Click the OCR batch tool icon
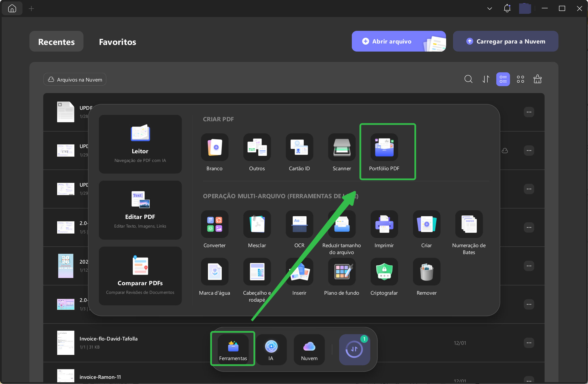This screenshot has height=384, width=588. coord(299,224)
